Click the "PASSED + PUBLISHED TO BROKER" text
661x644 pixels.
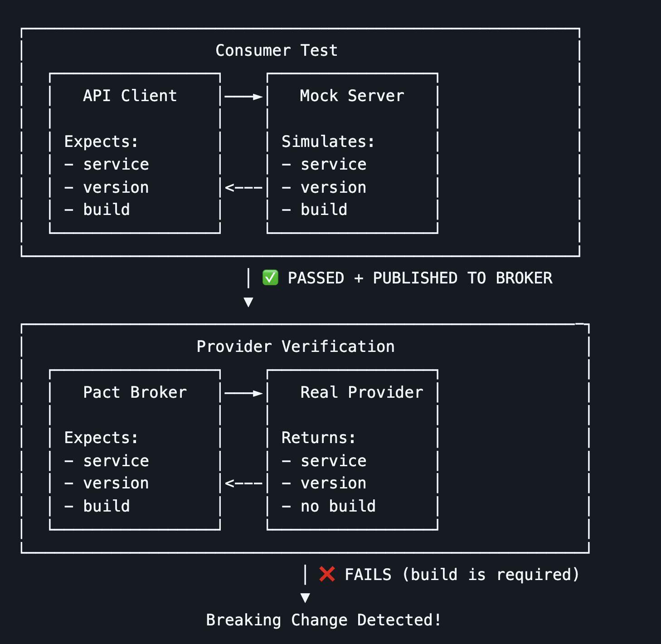[420, 278]
